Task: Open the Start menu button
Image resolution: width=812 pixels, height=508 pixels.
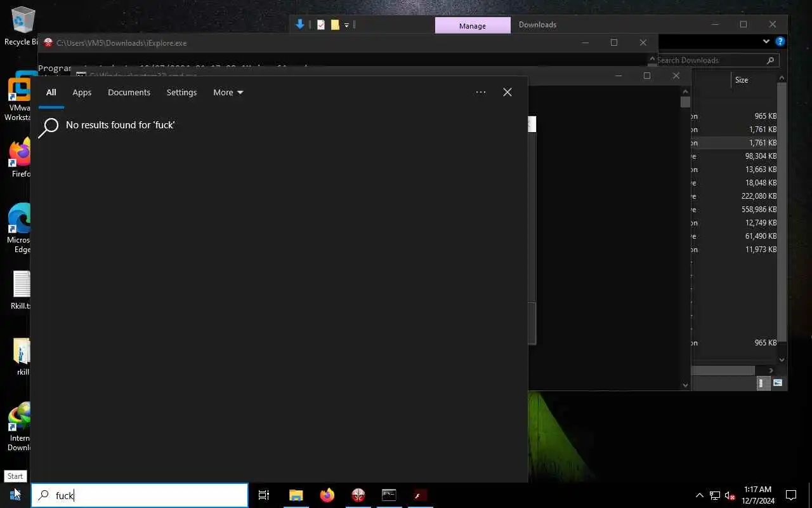Action: (x=15, y=495)
